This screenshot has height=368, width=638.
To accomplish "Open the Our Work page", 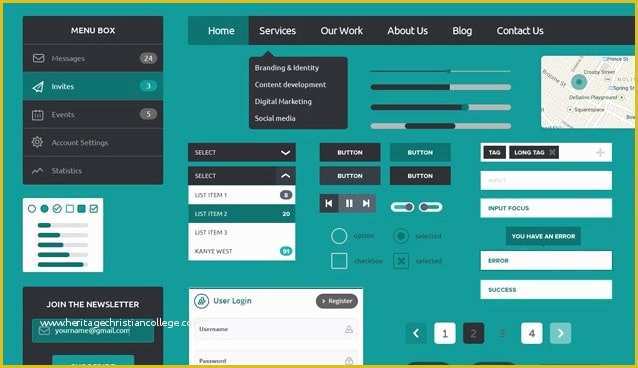I will 341,31.
